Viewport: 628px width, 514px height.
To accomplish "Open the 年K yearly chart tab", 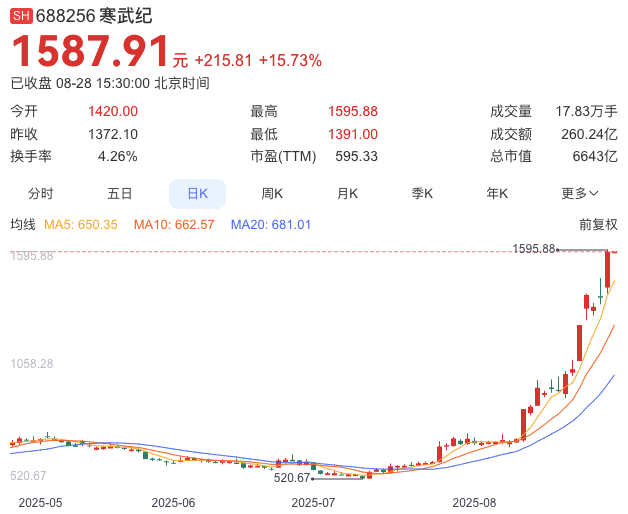I will tap(497, 194).
